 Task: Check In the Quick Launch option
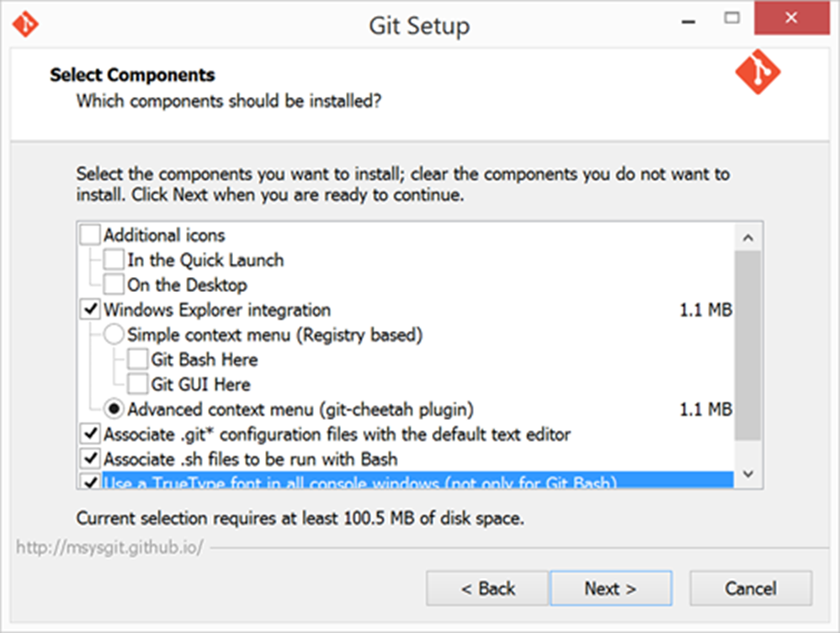pyautogui.click(x=114, y=259)
